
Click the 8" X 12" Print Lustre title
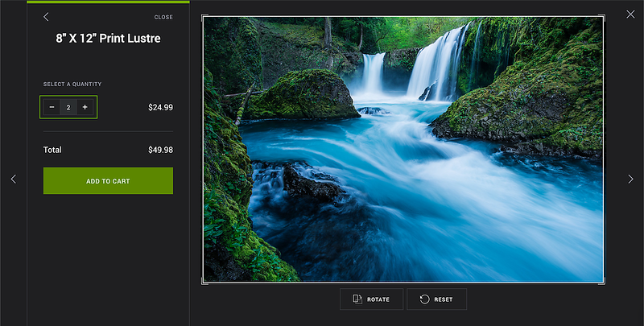(x=108, y=38)
